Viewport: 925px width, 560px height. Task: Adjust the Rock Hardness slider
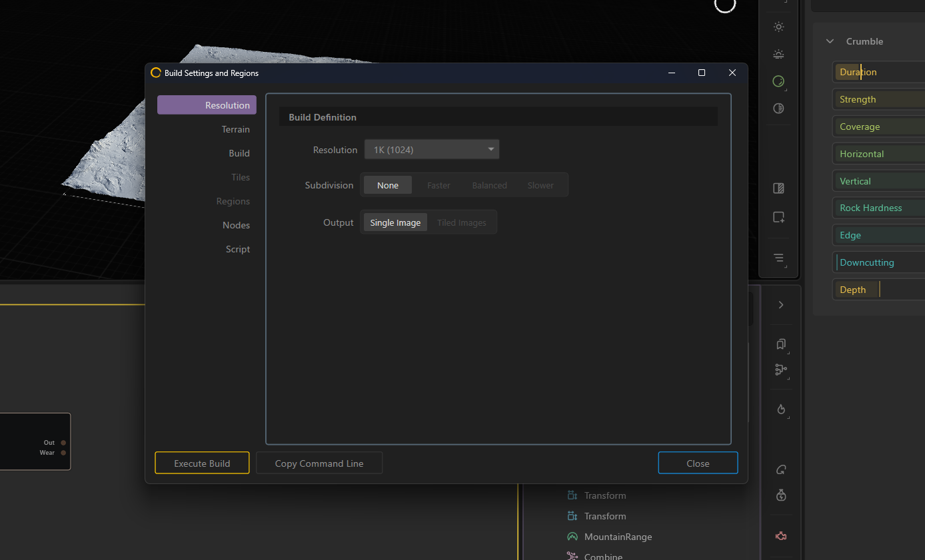point(880,208)
